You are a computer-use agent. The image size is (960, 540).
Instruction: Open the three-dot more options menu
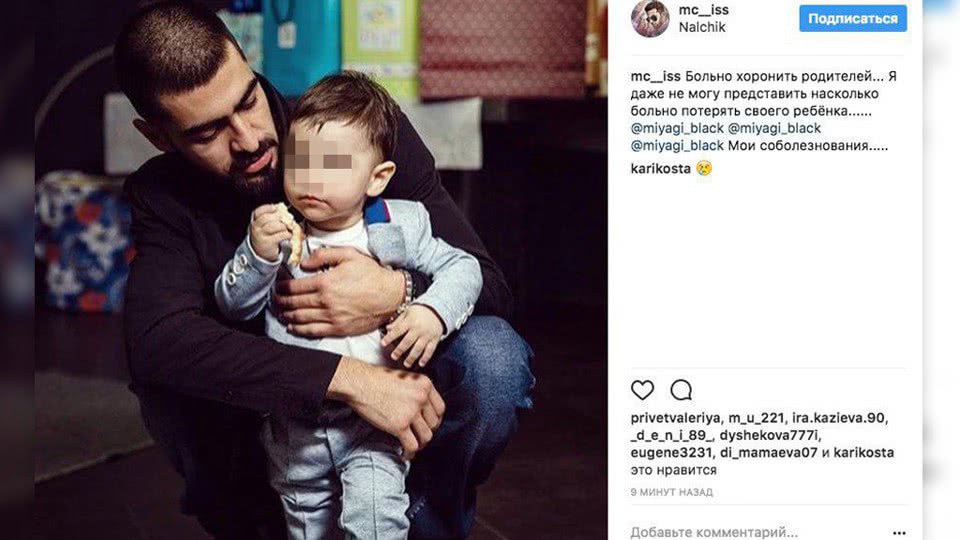(898, 533)
